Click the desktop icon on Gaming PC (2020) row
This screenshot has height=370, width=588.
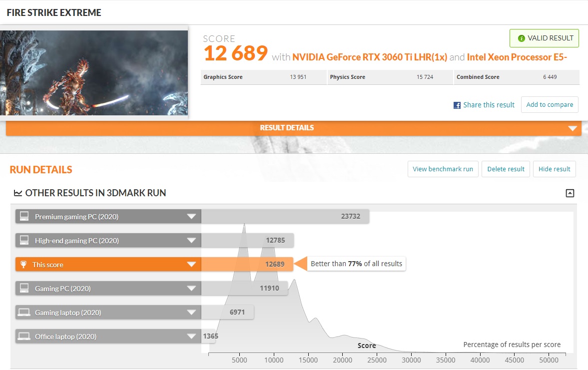(24, 288)
